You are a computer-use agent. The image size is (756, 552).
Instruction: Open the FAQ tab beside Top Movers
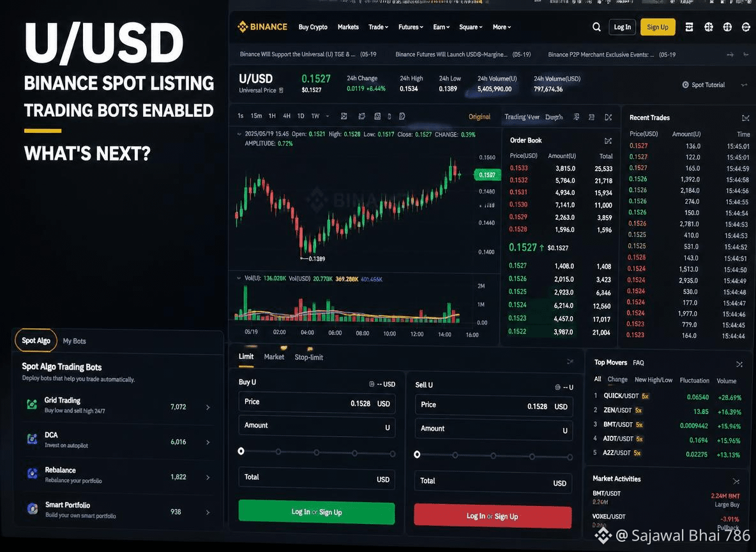(x=639, y=362)
